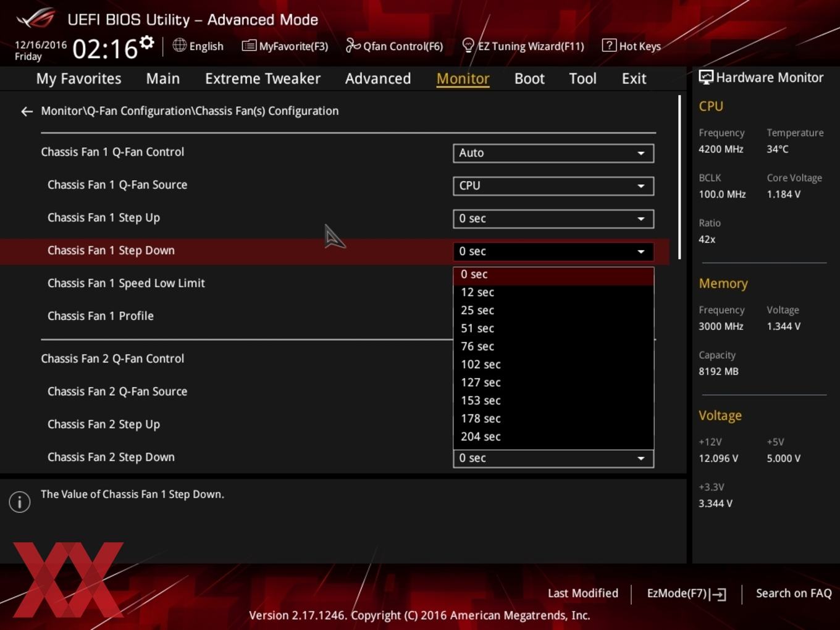Open the Extreme Tweaker tab
840x630 pixels.
pos(262,78)
